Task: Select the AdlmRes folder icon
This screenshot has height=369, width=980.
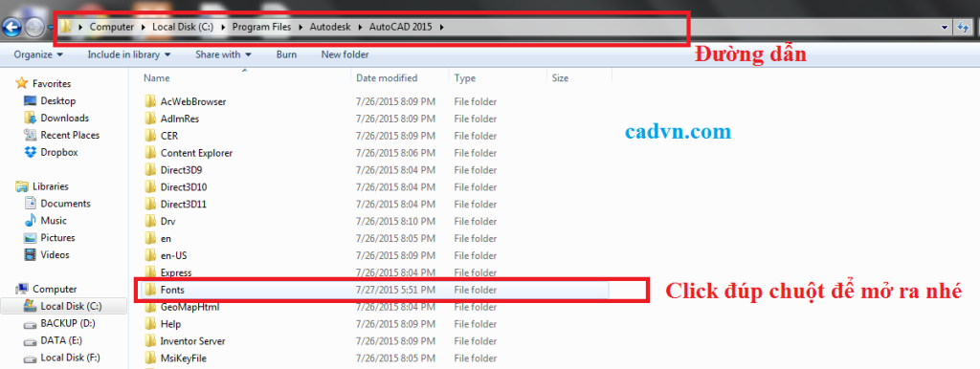Action: pos(150,118)
